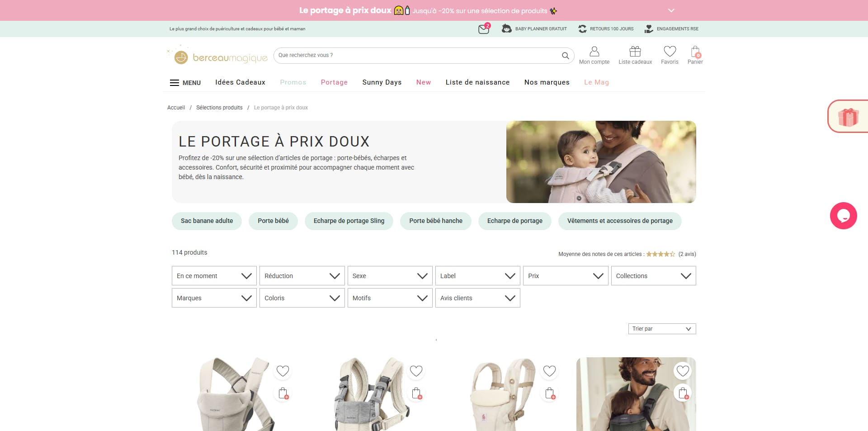Expand the pink promo banner chevron
This screenshot has width=868, height=431.
click(671, 10)
